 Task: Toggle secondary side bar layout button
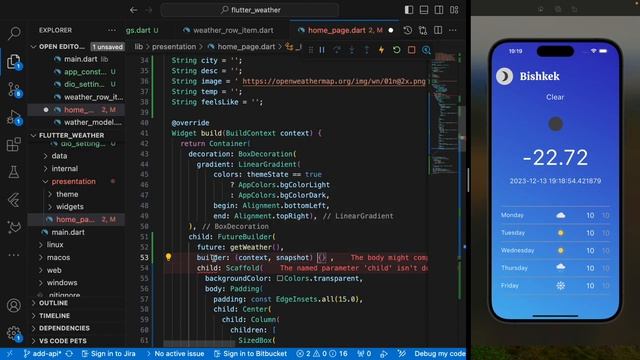(x=439, y=10)
